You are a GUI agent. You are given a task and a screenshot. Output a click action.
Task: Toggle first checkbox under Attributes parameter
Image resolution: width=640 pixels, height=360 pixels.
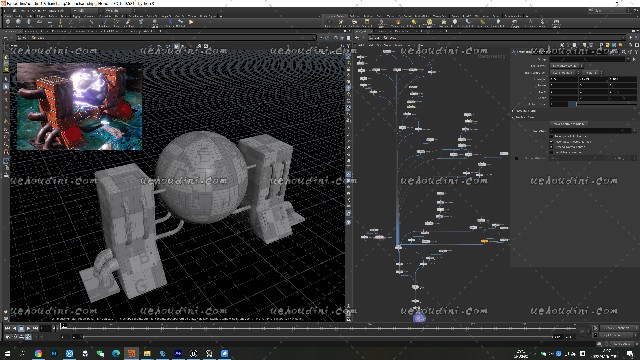[x=551, y=136]
